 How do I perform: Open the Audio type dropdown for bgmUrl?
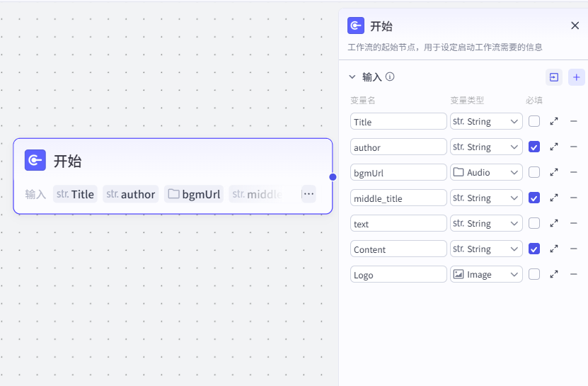pyautogui.click(x=486, y=172)
